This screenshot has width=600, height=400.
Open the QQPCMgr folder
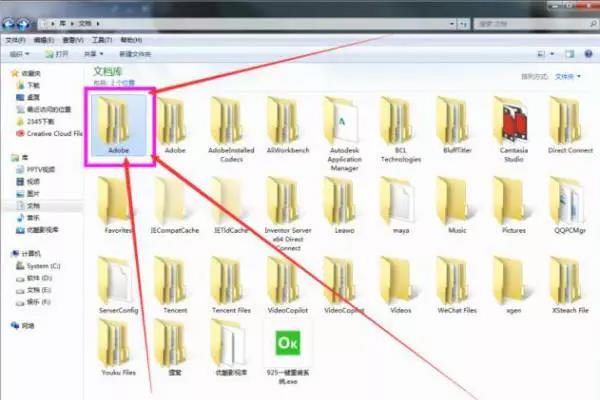click(570, 206)
